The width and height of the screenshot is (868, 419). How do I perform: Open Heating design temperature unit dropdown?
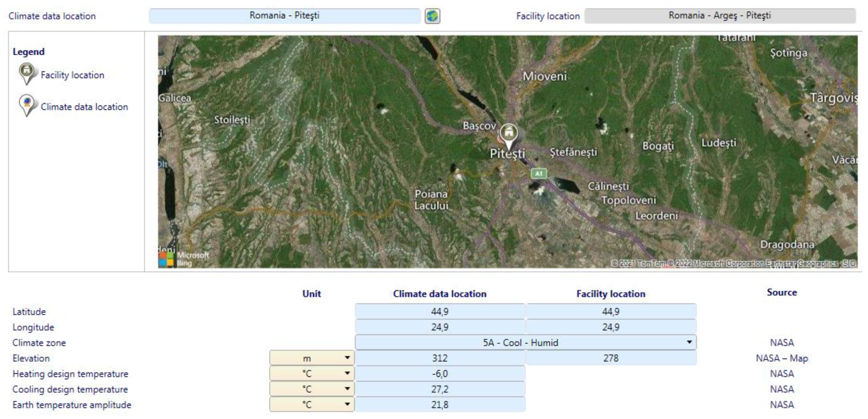click(347, 373)
